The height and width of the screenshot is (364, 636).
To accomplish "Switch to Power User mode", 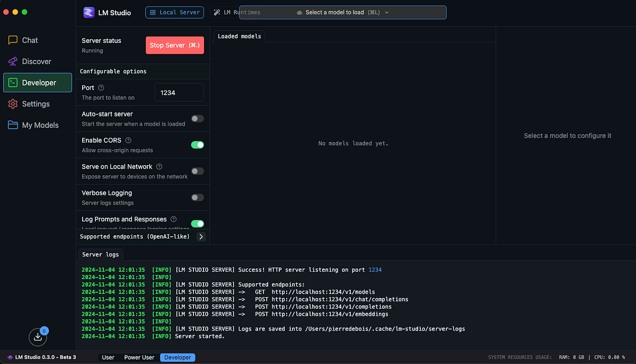I will [x=138, y=357].
